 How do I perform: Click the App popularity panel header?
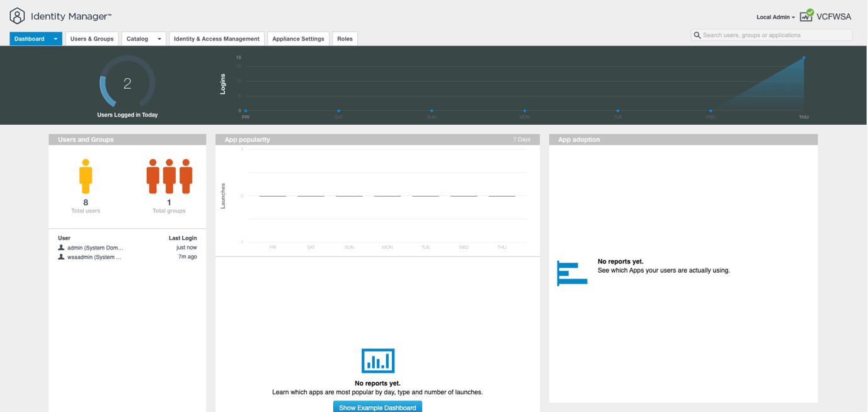377,139
